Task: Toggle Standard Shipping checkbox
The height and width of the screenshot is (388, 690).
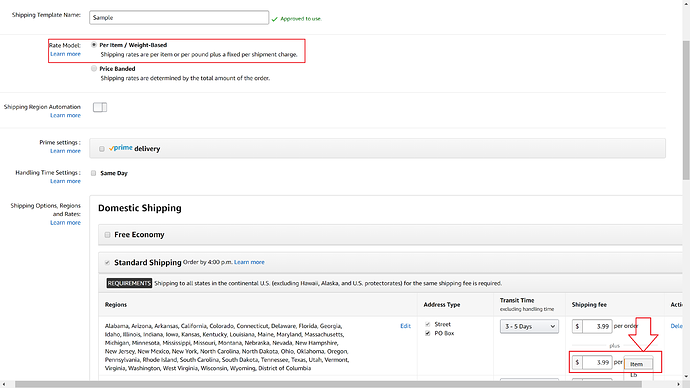Action: [107, 263]
